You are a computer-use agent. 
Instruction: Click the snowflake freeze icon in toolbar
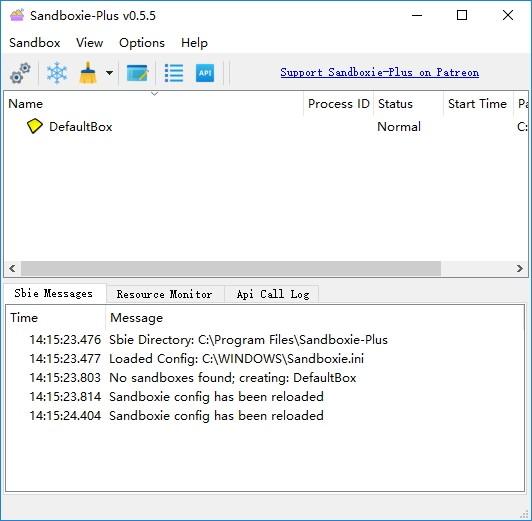[x=57, y=73]
